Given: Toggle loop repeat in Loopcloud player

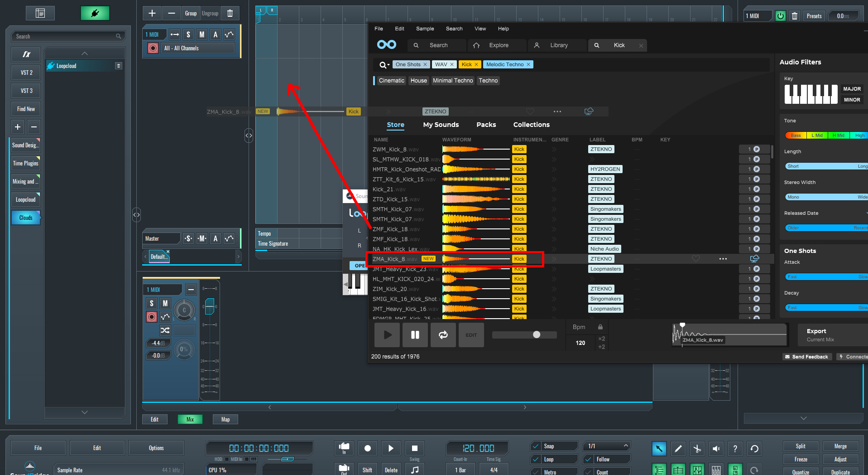Looking at the screenshot, I should click(443, 335).
